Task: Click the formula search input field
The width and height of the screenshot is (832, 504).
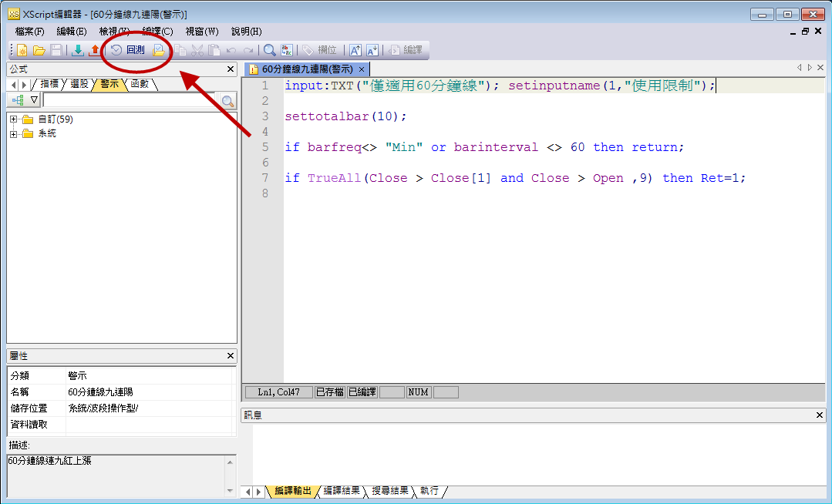Action: 130,101
